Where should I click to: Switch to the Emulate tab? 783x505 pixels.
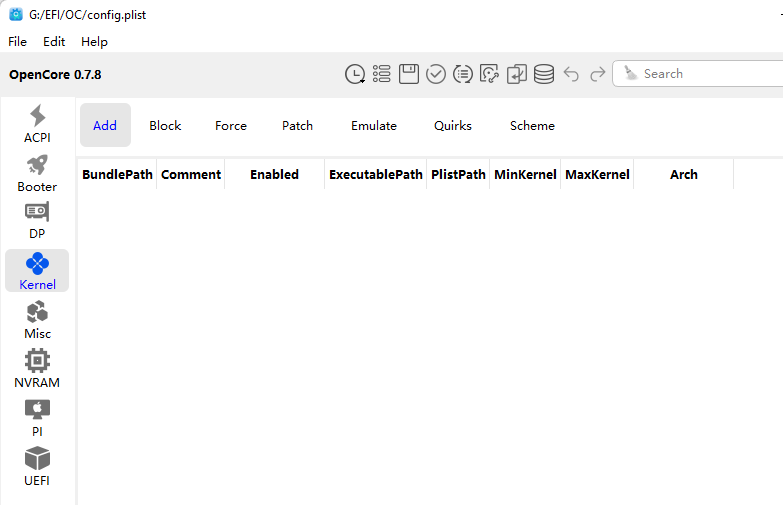pyautogui.click(x=374, y=125)
